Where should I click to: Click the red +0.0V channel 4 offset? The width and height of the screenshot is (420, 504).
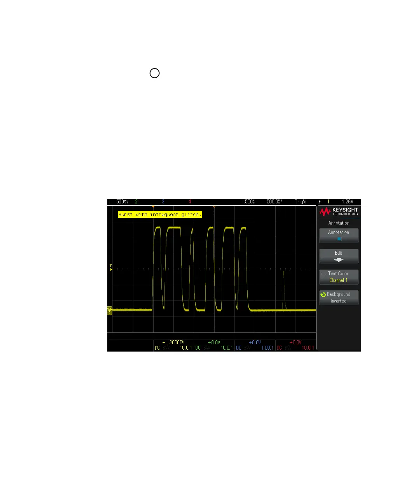pyautogui.click(x=296, y=343)
